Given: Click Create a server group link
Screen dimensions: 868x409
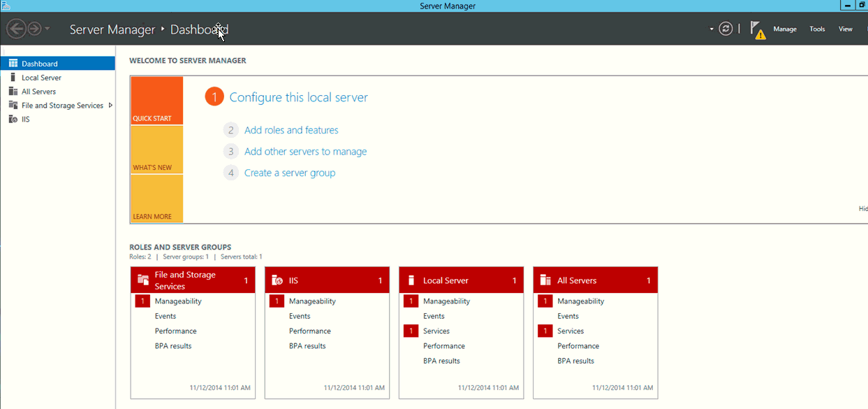Looking at the screenshot, I should [x=290, y=173].
